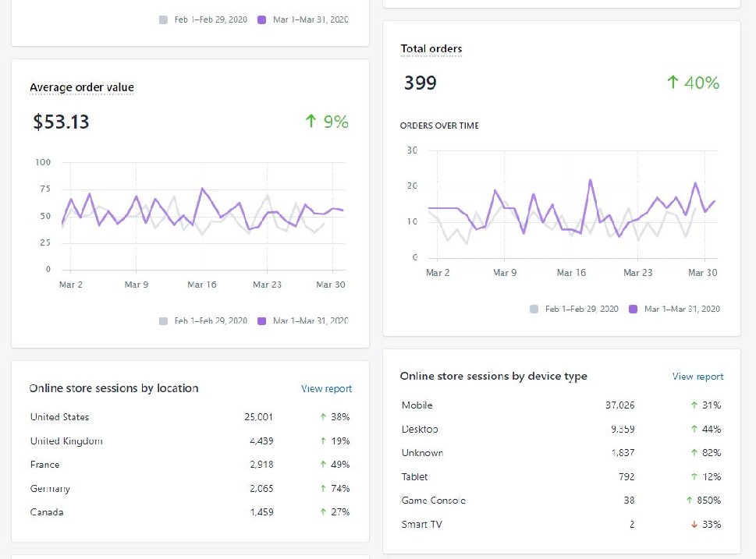This screenshot has height=559, width=756.
Task: Click the up arrow in Unknown row
Action: 694,452
